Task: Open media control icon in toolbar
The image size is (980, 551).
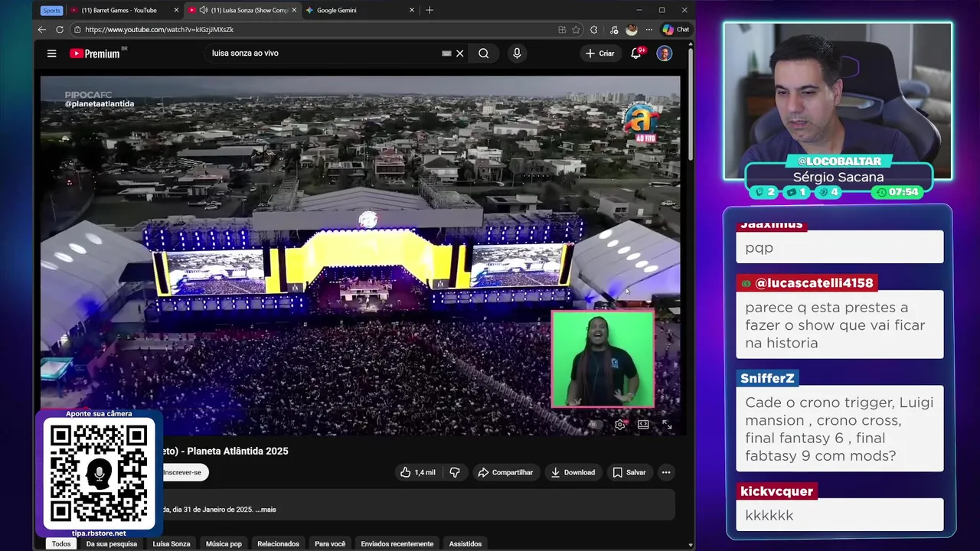Action: click(614, 30)
